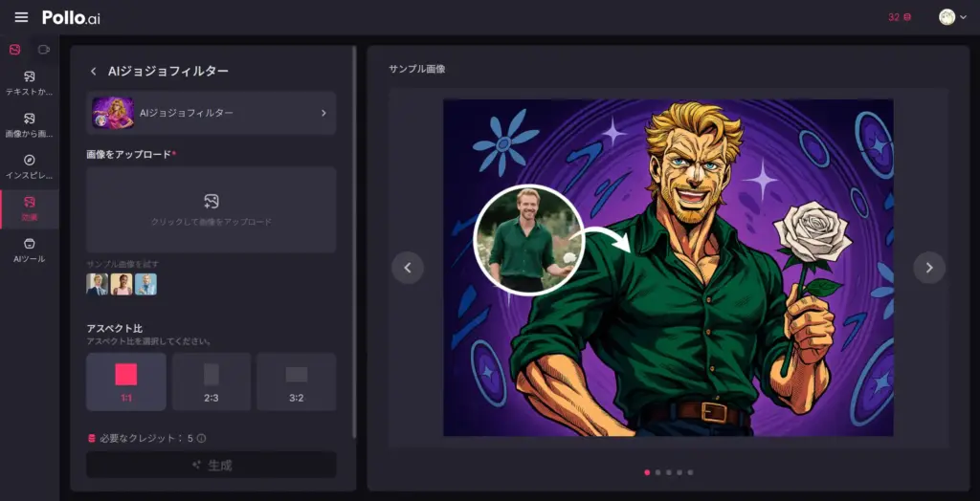Click the left panel vertical scrollbar
This screenshot has width=980, height=501.
[355, 242]
